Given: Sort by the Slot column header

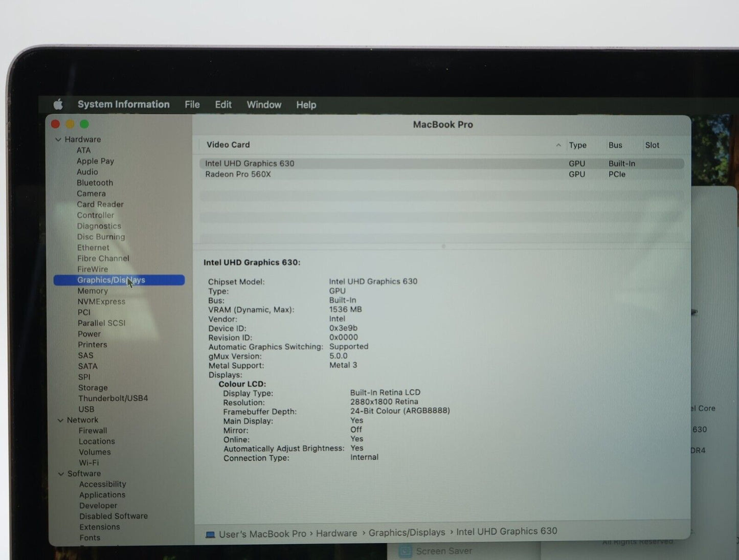Looking at the screenshot, I should 652,145.
